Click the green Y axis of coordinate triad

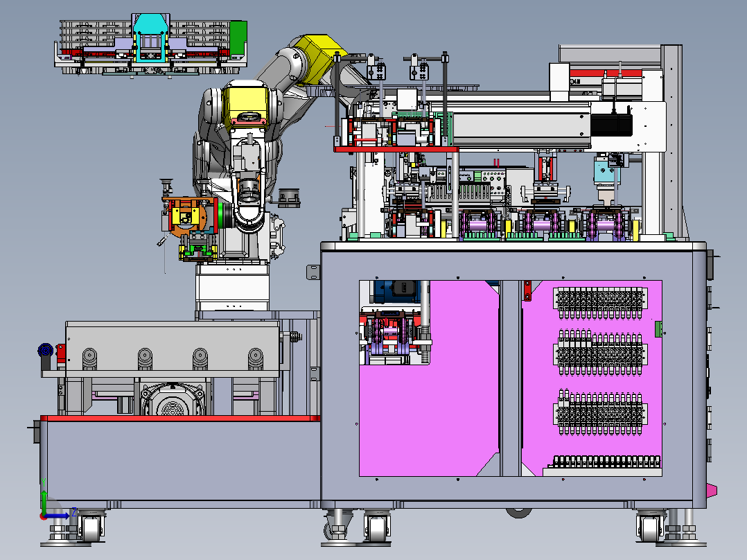coord(44,501)
